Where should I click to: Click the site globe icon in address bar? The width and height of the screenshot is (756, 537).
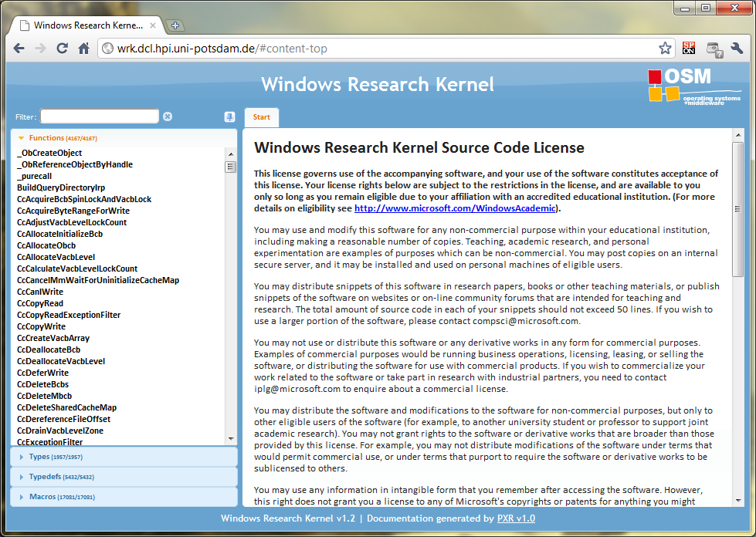tap(108, 48)
